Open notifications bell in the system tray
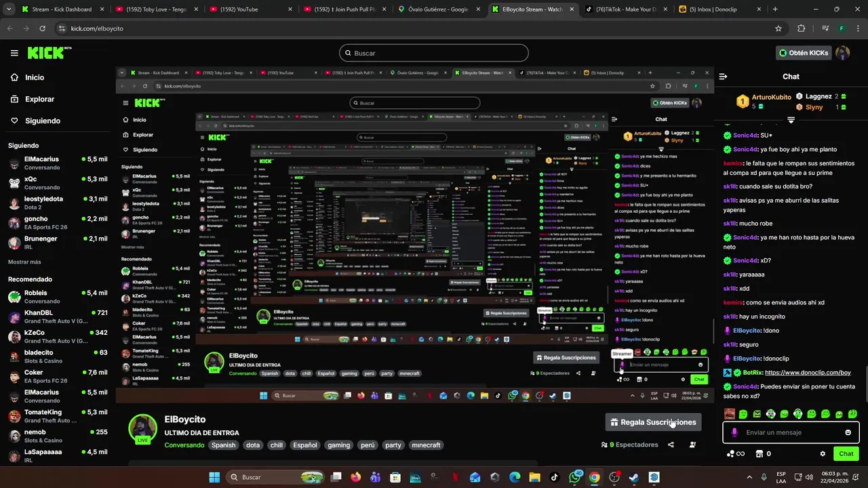The height and width of the screenshot is (488, 868). click(855, 477)
